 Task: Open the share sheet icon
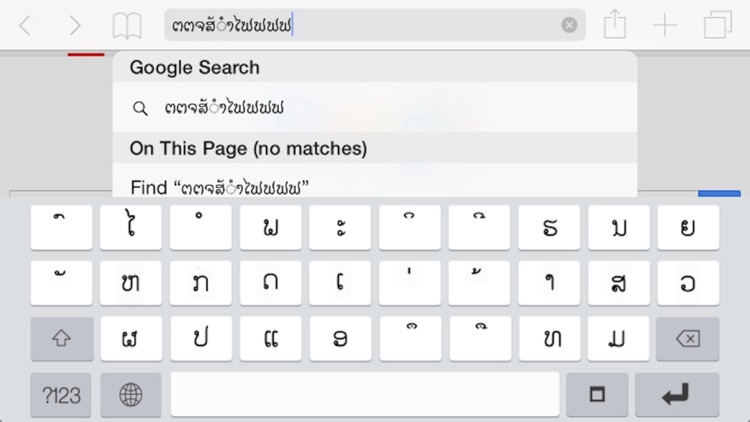coord(615,24)
